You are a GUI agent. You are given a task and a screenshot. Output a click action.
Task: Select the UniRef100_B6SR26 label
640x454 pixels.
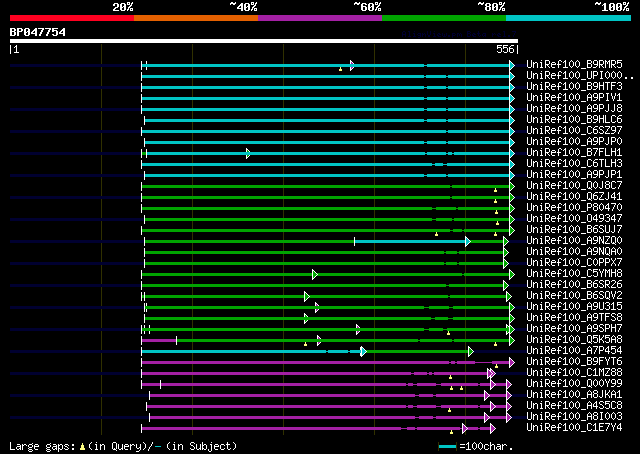point(574,285)
